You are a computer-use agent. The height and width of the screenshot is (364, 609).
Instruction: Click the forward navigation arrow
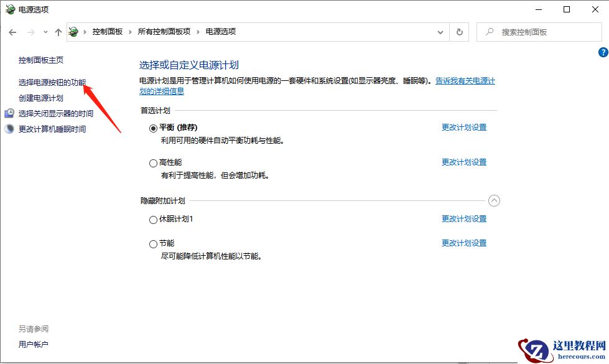coord(30,32)
